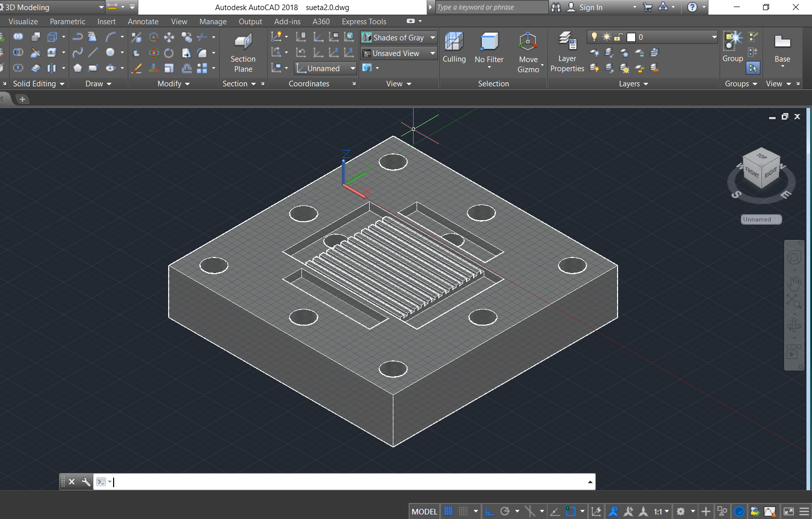Click the white layer color swatch
Viewport: 812px width, 519px height.
[x=631, y=37]
